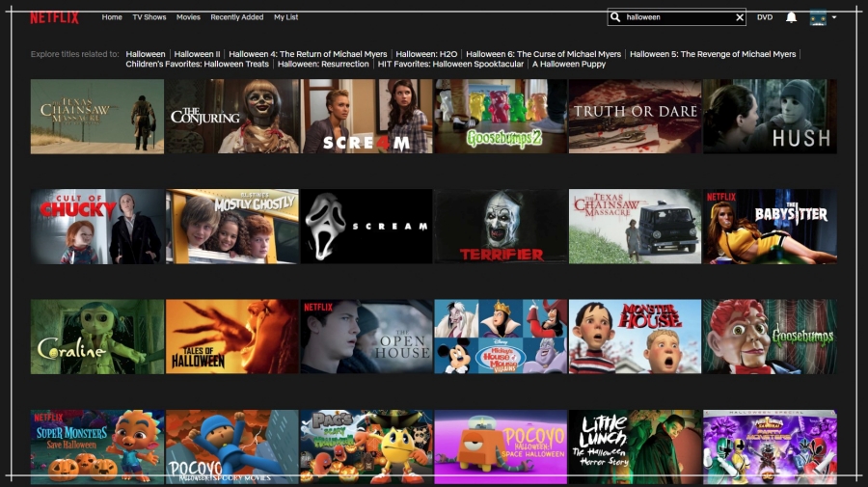Click in the halloween search field

pyautogui.click(x=676, y=17)
